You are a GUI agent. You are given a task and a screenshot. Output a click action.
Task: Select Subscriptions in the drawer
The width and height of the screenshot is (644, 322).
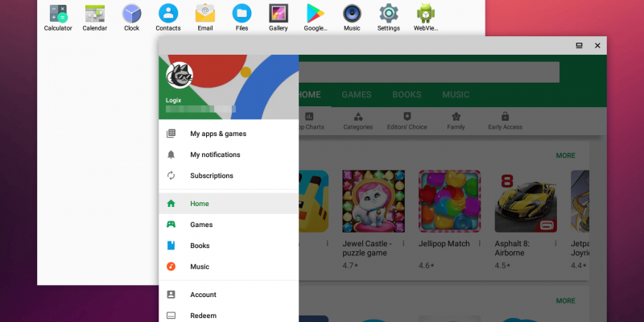229,175
